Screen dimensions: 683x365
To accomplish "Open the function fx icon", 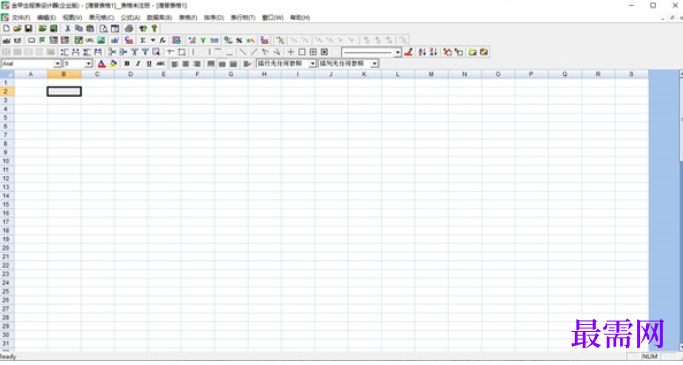I will click(x=162, y=41).
